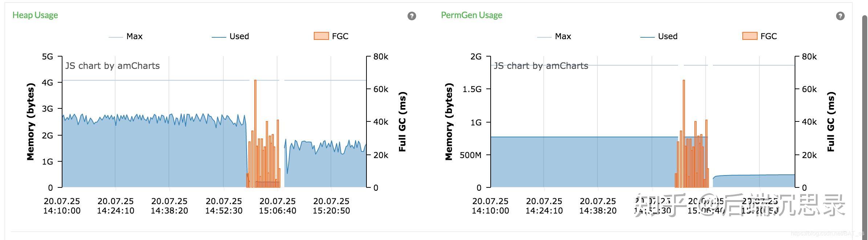Viewport: 868px width, 240px height.
Task: Click the tallest FGC bar in PermGen chart
Action: [684, 133]
